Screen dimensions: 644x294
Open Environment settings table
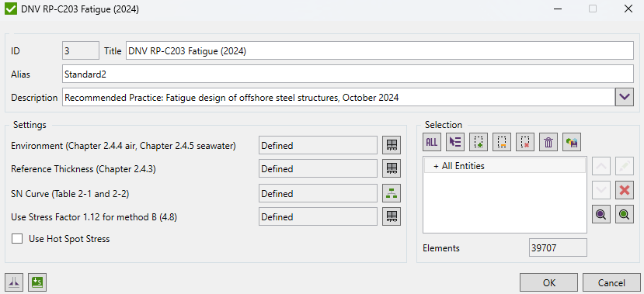(392, 145)
